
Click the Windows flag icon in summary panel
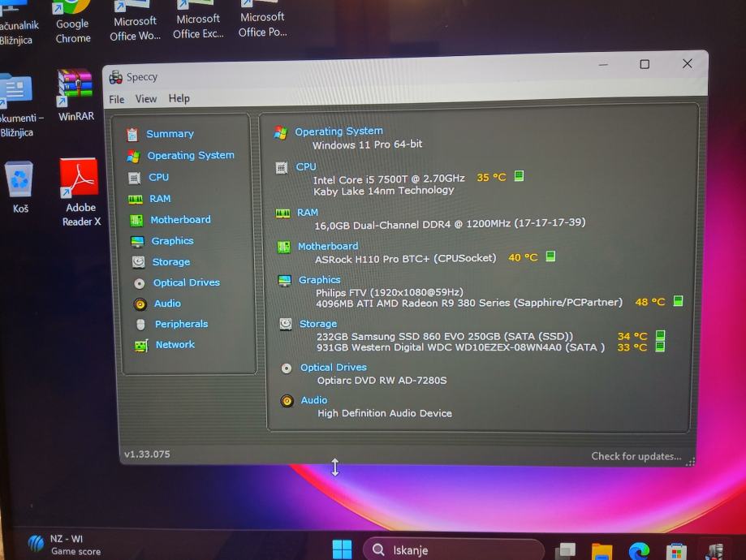tap(280, 133)
